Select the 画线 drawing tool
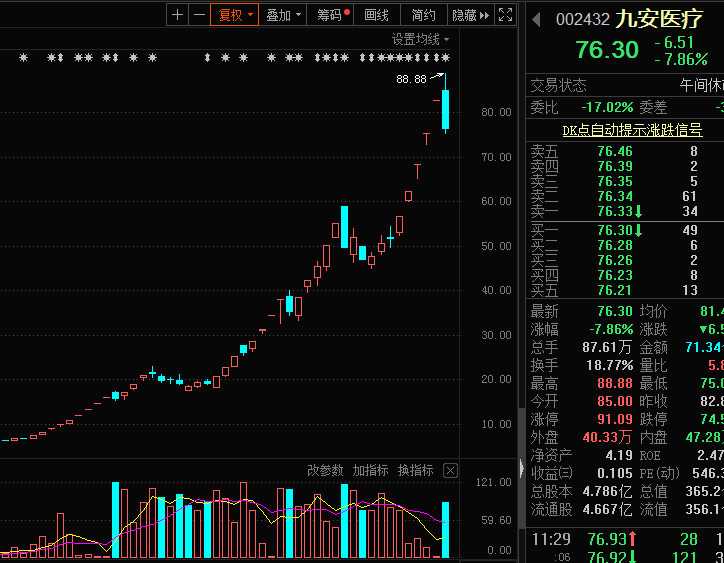 pyautogui.click(x=376, y=15)
